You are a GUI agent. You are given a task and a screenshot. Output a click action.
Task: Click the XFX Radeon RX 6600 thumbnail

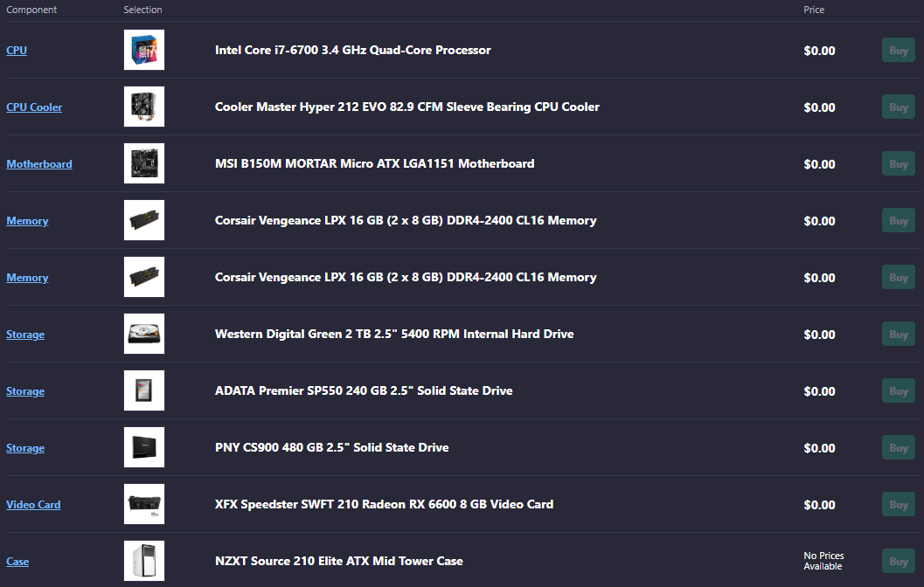tap(143, 505)
